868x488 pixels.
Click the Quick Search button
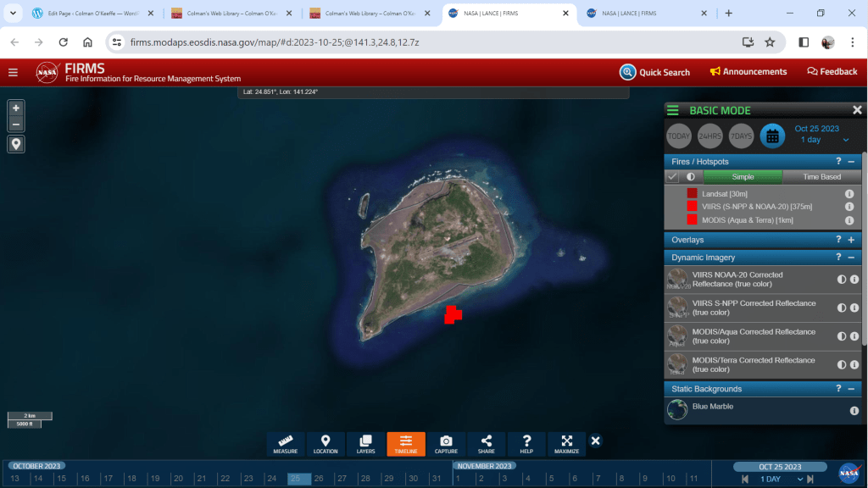click(x=654, y=72)
